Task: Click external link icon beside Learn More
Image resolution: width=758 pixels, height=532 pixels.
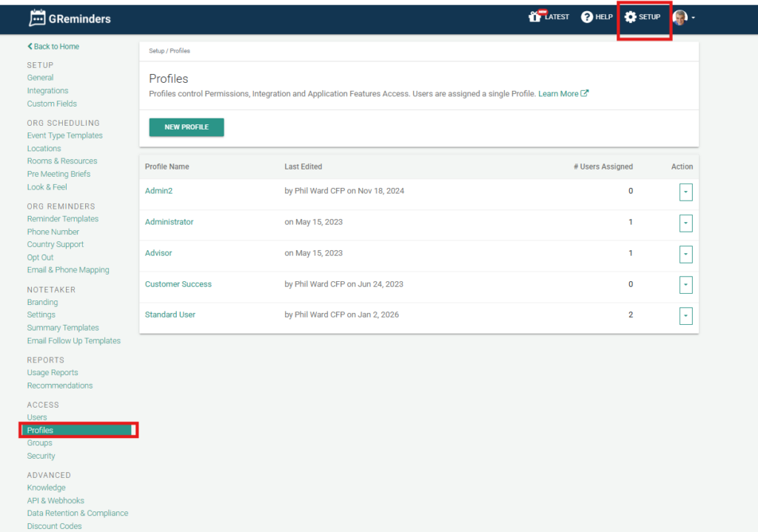Action: click(x=585, y=94)
